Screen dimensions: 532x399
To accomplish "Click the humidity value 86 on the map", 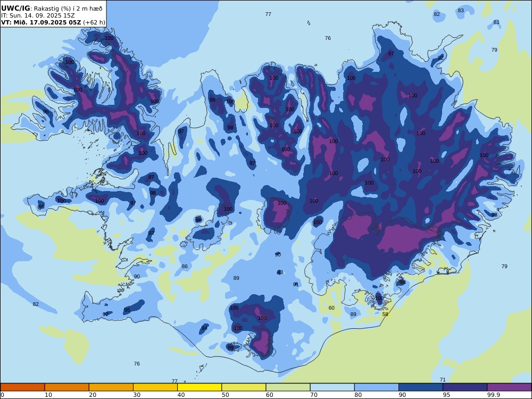I will [x=185, y=267].
